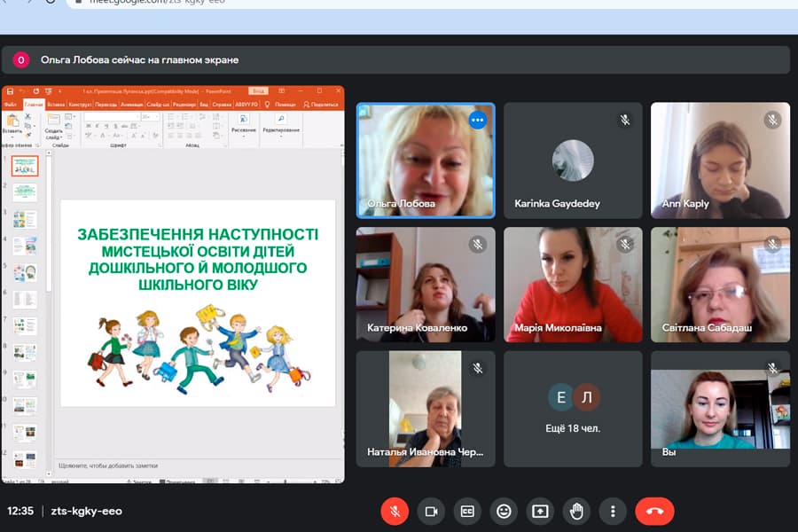Leave the call with red hang-up button

(654, 511)
